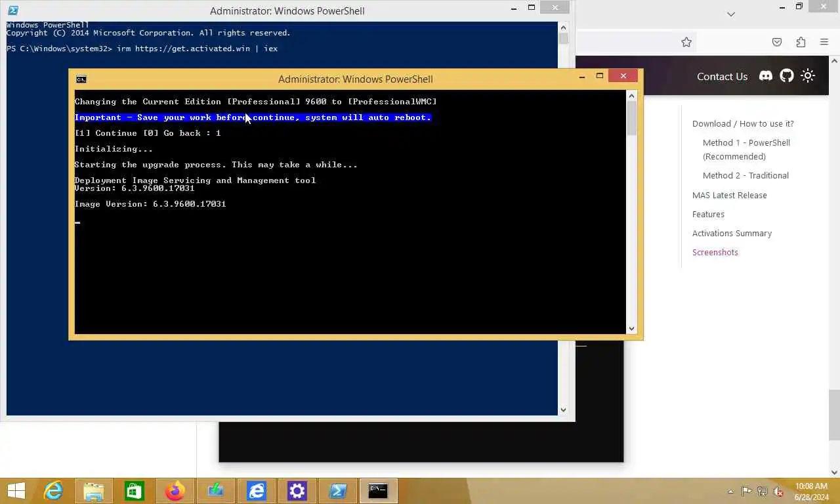Maximize the blue PowerShell window
This screenshot has height=504, width=840.
[x=532, y=8]
